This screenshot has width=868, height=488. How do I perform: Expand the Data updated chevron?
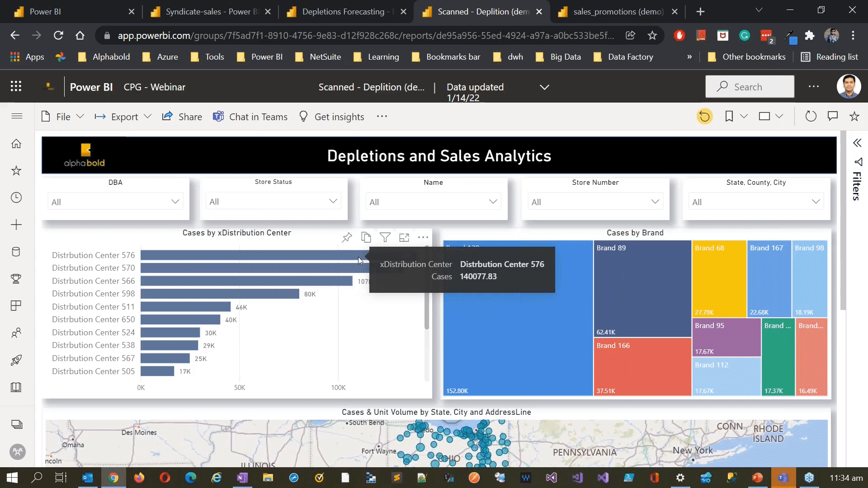[x=544, y=87]
